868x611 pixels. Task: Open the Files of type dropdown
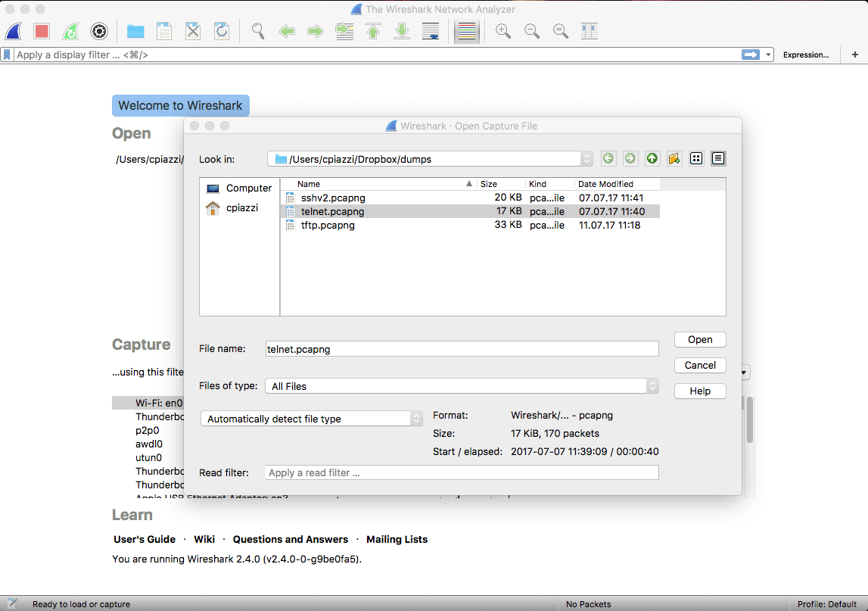click(462, 386)
